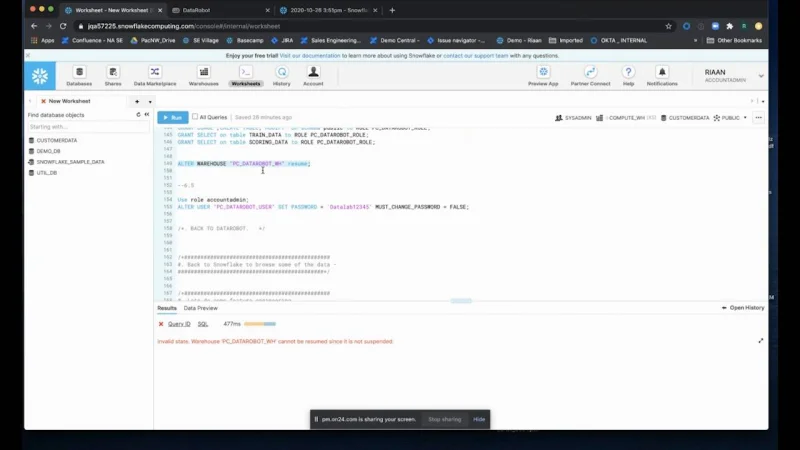This screenshot has width=800, height=450.
Task: Reload the browser page
Action: (x=63, y=26)
